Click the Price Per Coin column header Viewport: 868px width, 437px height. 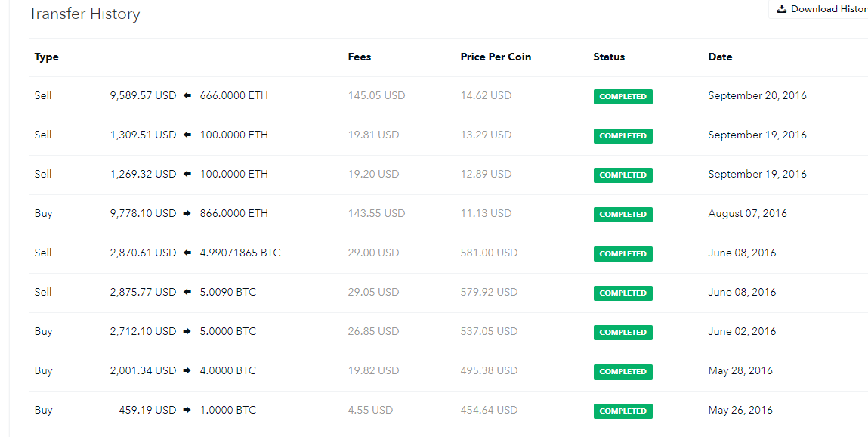pyautogui.click(x=496, y=57)
